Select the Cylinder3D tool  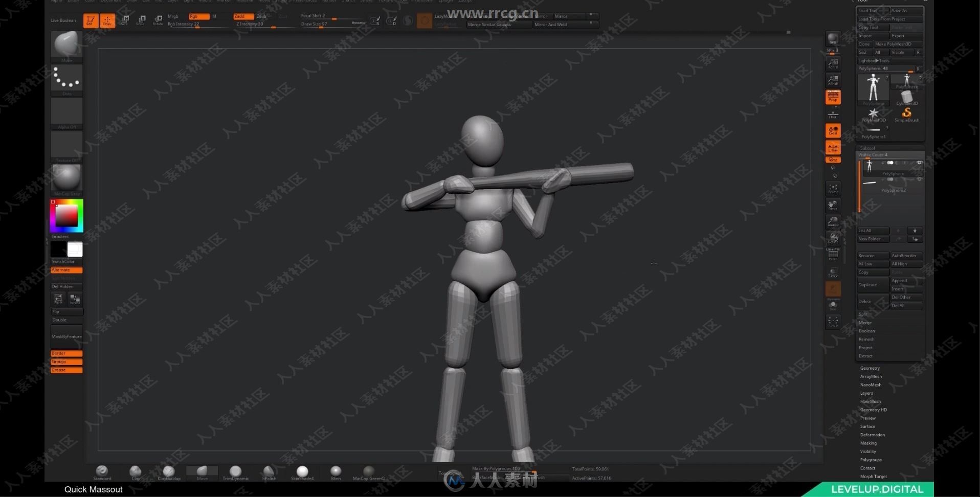[x=907, y=97]
